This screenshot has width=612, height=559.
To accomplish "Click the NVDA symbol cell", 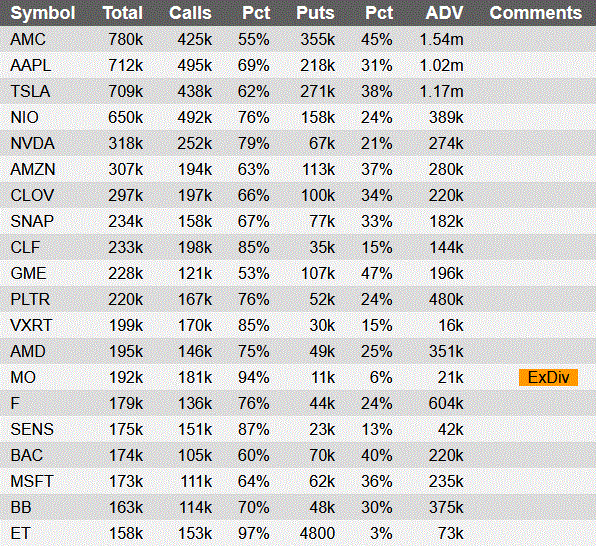I will click(32, 143).
